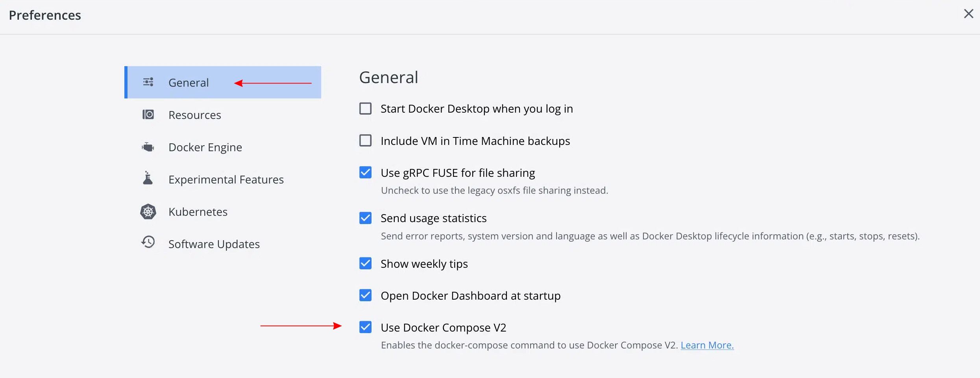The image size is (980, 378).
Task: Open the Resources settings section
Action: coord(194,115)
